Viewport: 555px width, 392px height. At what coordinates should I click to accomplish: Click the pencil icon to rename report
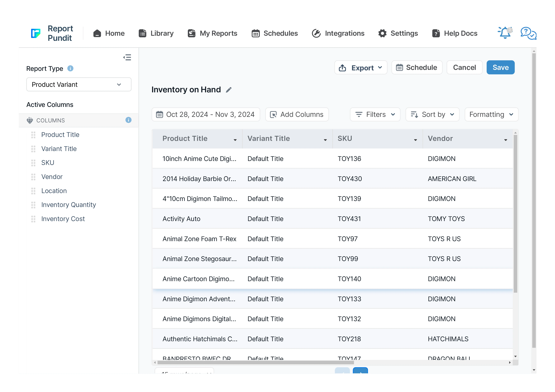coord(229,90)
